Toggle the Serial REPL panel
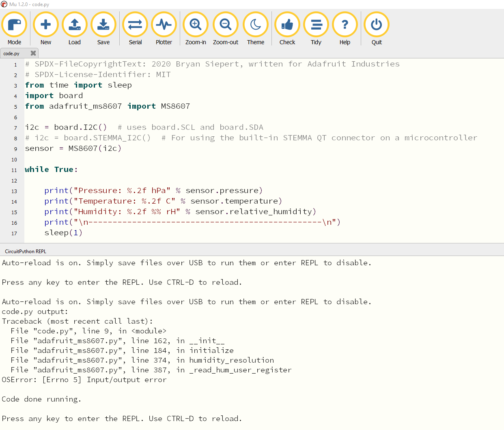 pos(135,25)
